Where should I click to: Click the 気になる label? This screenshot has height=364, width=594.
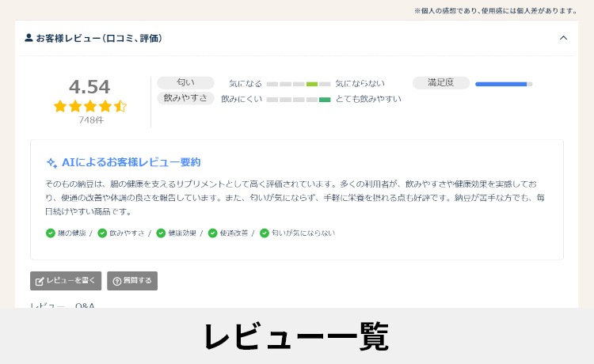coord(245,84)
